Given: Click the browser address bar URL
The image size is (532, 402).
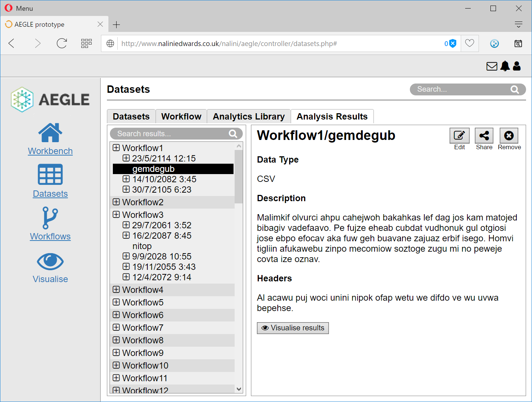Looking at the screenshot, I should 229,43.
